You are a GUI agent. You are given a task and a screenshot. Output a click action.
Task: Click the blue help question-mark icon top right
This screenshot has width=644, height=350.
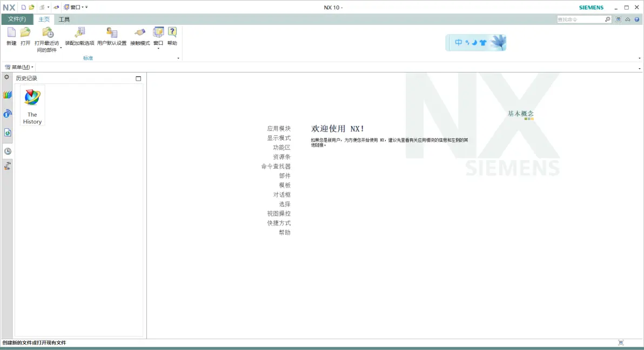[637, 19]
